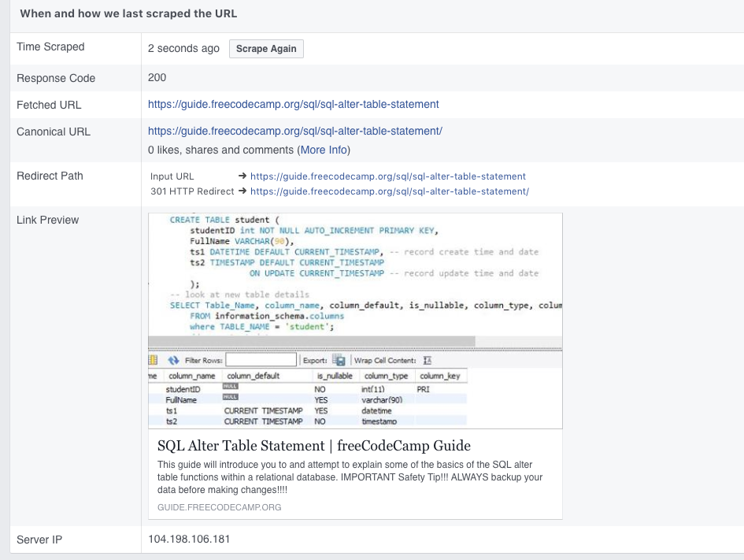This screenshot has width=744, height=560.
Task: Open the Fetched URL link
Action: 293,105
